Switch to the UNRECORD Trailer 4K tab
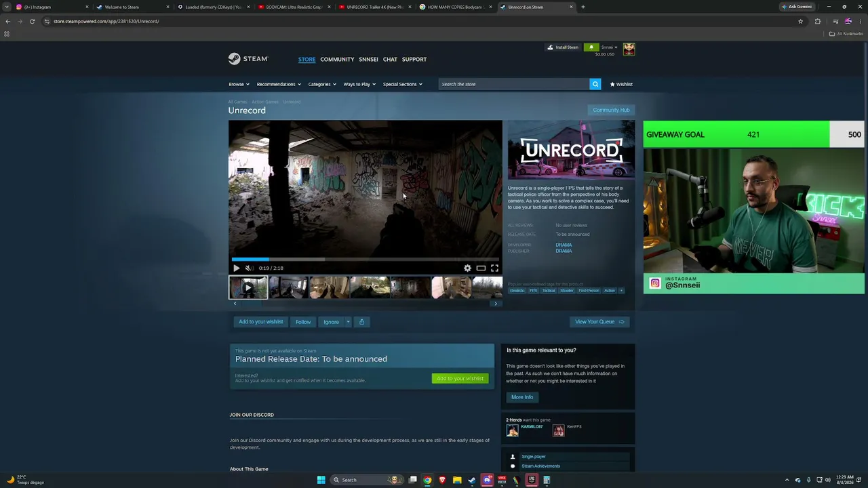This screenshot has height=488, width=868. pyautogui.click(x=375, y=7)
